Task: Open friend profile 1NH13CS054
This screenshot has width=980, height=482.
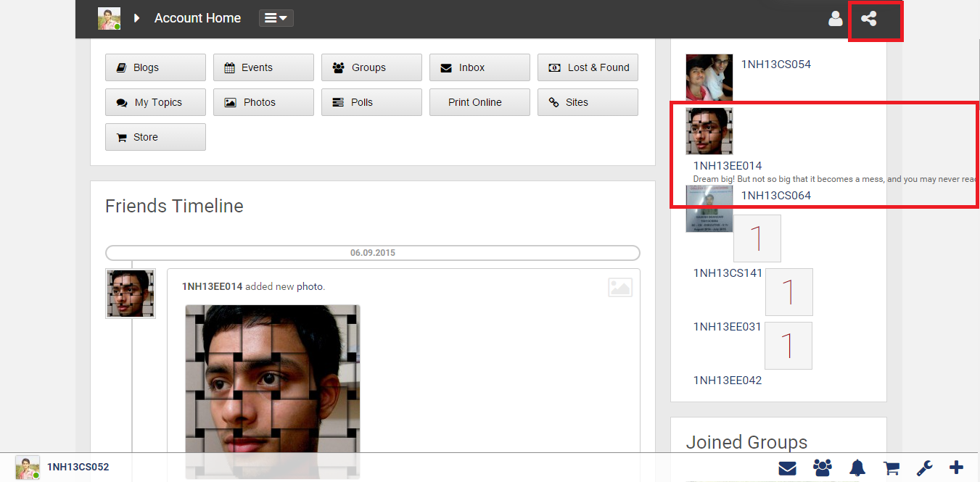Action: [775, 64]
